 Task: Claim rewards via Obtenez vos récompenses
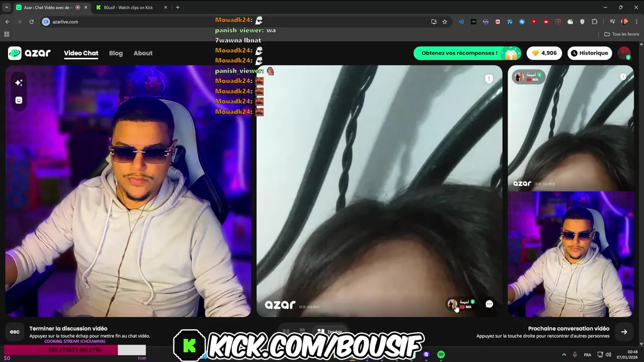[467, 53]
